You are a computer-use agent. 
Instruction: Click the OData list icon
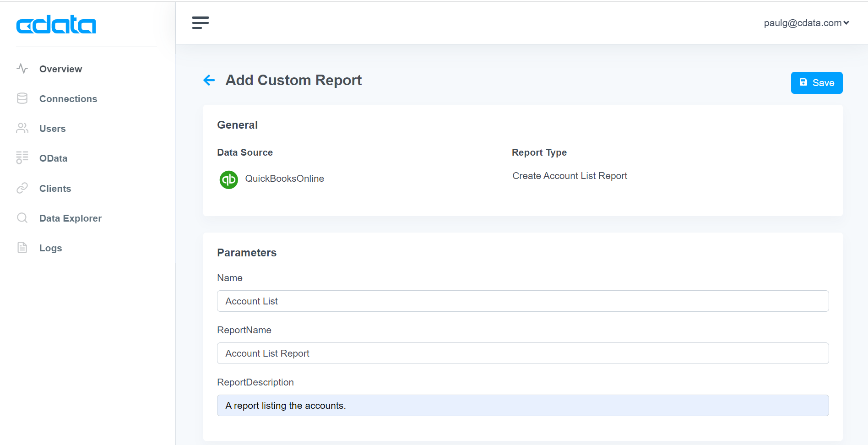pos(22,157)
